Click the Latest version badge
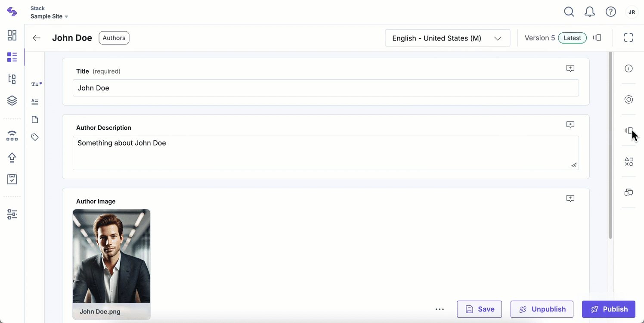 coord(573,38)
